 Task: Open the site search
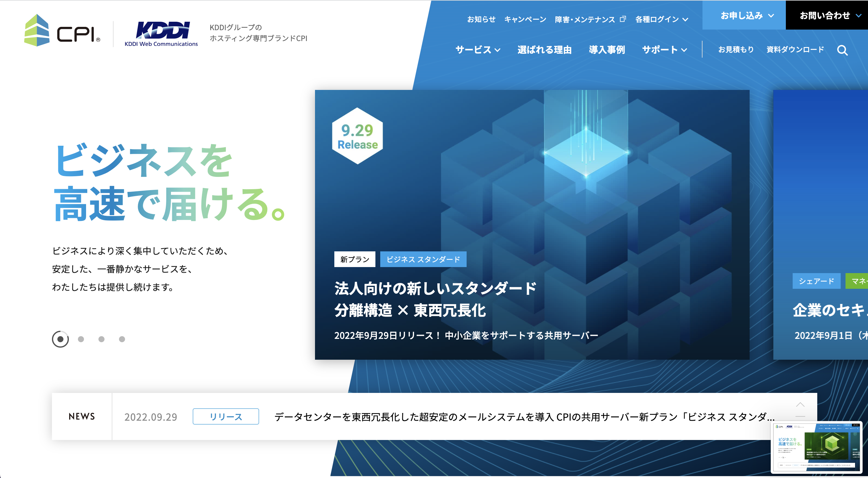pos(843,50)
